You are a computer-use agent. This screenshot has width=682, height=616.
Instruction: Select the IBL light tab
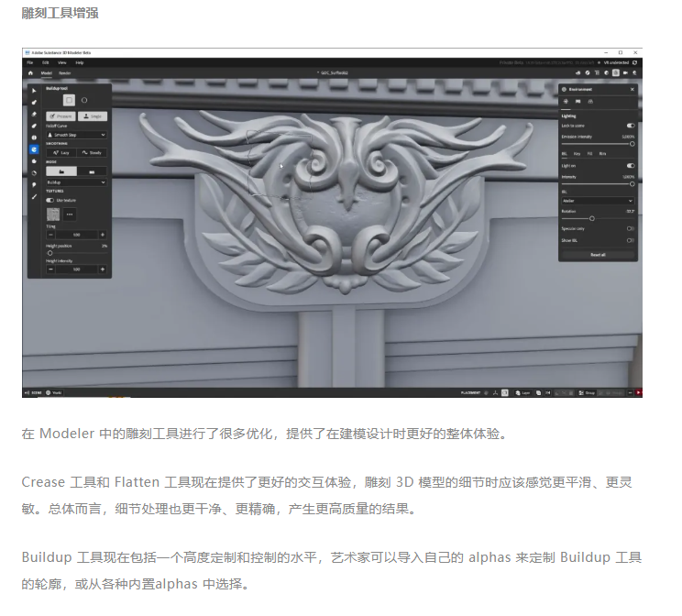565,154
